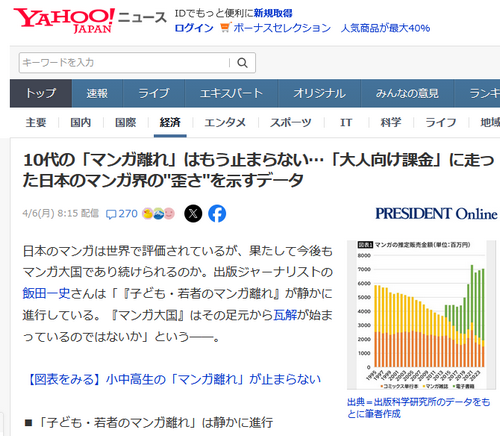The height and width of the screenshot is (436, 500).
Task: Share article via X icon
Action: pyautogui.click(x=193, y=214)
